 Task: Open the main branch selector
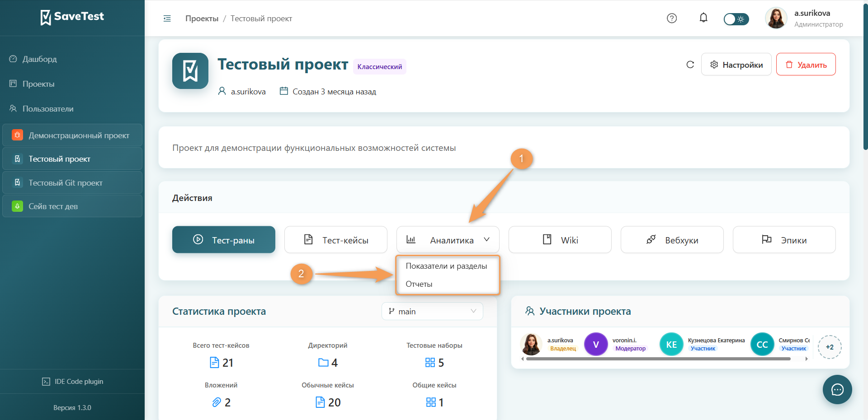(432, 311)
